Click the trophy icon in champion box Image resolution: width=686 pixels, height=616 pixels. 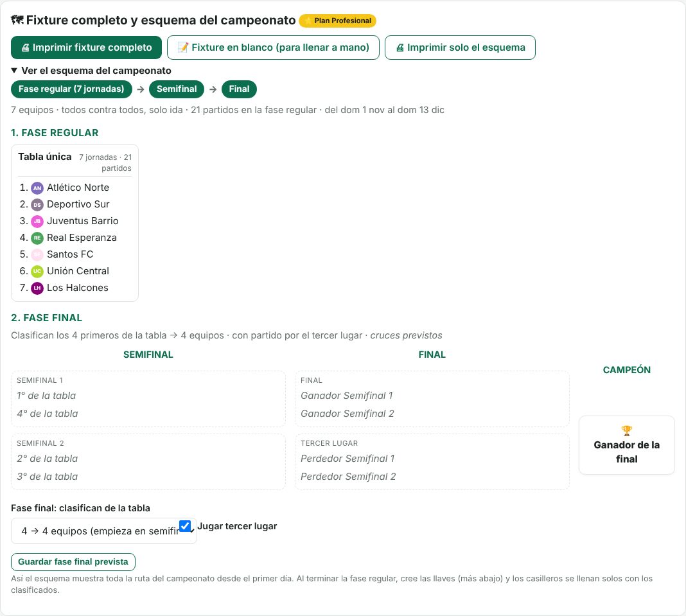(626, 431)
